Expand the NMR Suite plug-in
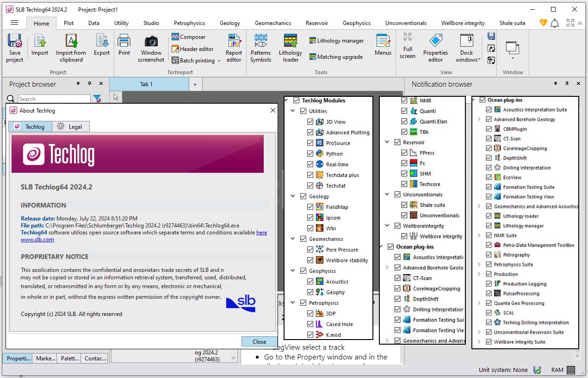Image resolution: width=588 pixels, height=378 pixels. (x=479, y=235)
